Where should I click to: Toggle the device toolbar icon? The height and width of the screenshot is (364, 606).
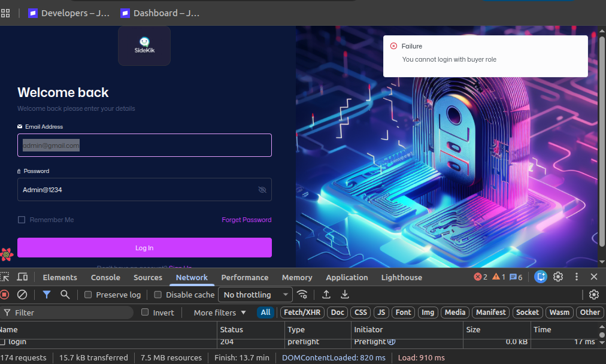pyautogui.click(x=23, y=277)
